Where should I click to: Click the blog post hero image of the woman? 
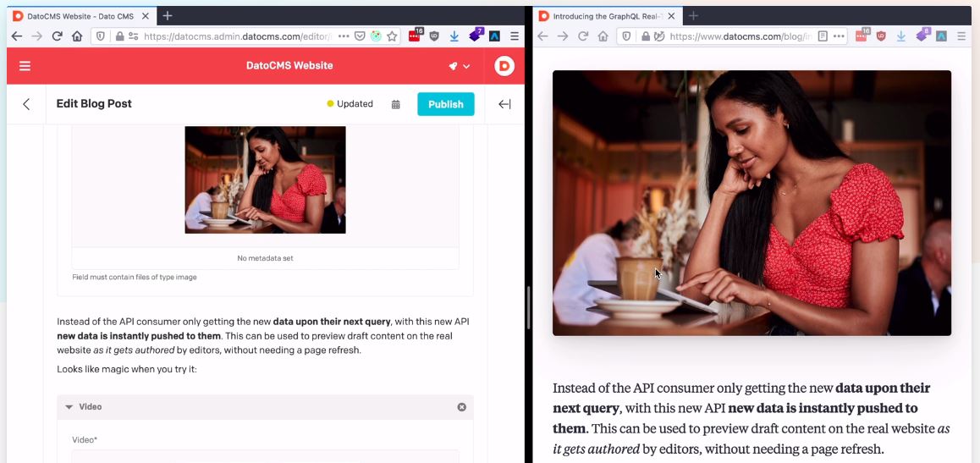752,203
